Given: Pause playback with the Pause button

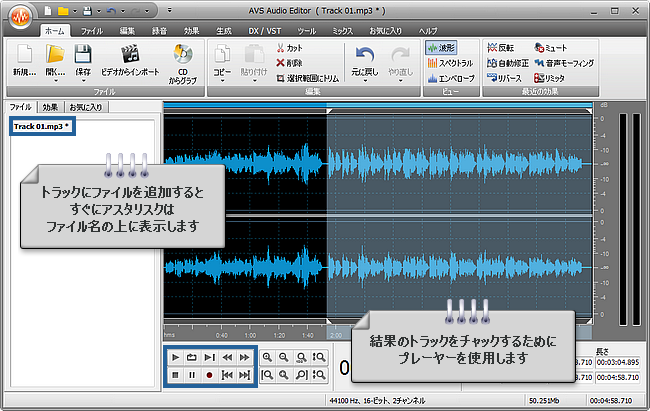Looking at the screenshot, I should 192,374.
